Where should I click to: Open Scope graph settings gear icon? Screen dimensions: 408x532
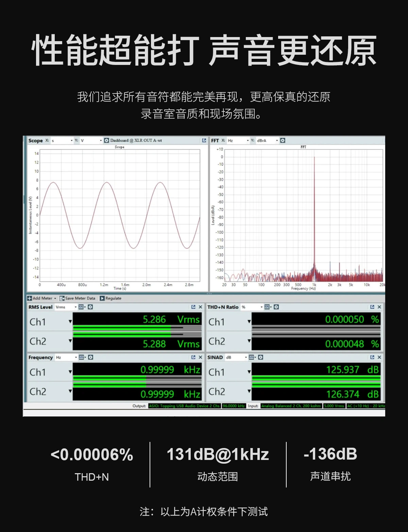(106, 140)
